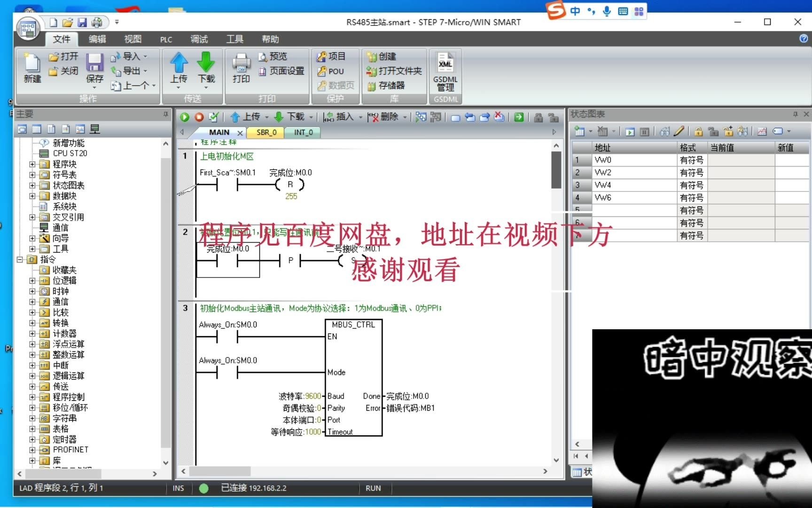Click 关闭 button in ribbon
This screenshot has width=812, height=508.
click(x=63, y=71)
